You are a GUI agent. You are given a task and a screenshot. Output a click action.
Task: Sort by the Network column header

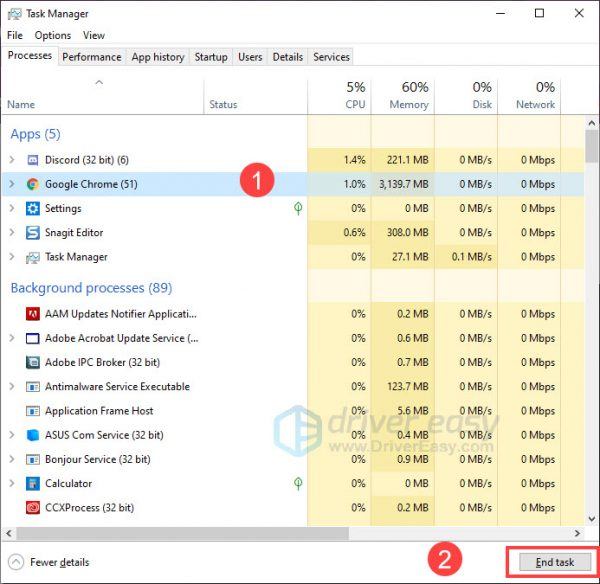pos(529,97)
